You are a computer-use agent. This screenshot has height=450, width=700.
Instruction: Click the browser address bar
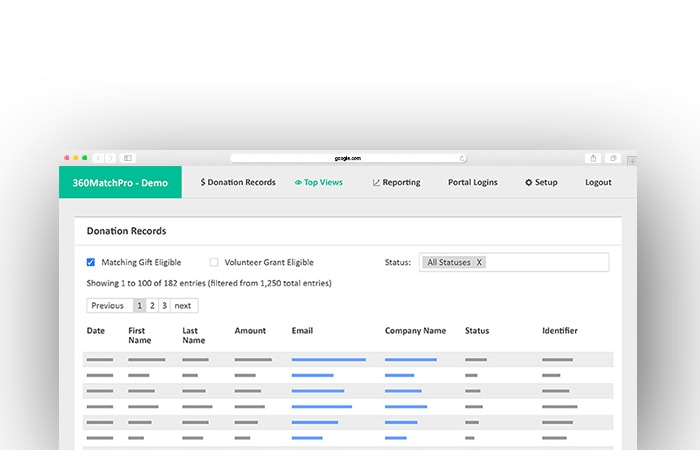347,158
